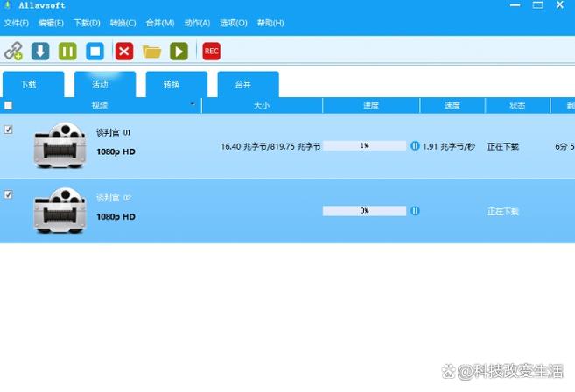Open the 帮助(H) menu
Viewport: 575px width, 392px height.
point(270,23)
